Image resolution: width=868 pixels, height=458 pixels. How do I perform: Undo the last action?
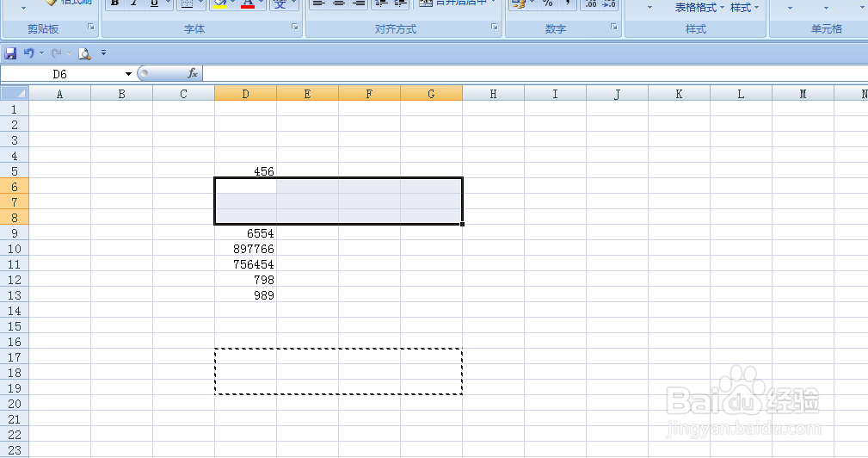coord(28,53)
